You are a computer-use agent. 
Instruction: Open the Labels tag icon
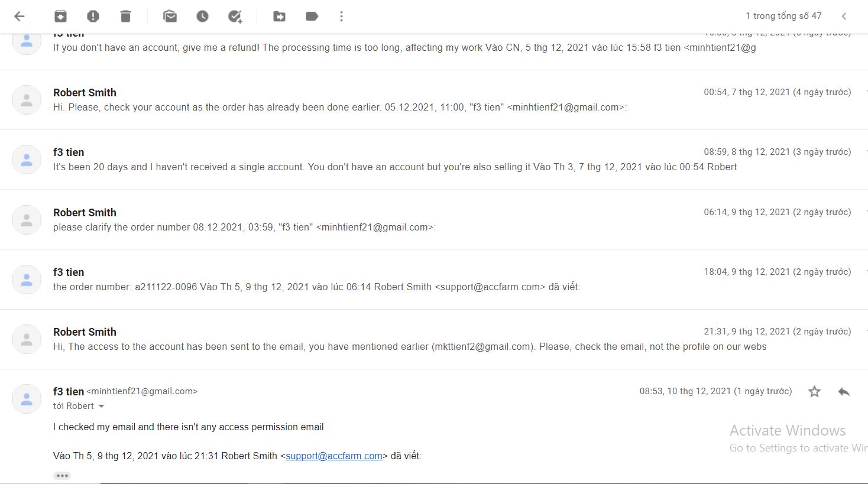coord(312,17)
